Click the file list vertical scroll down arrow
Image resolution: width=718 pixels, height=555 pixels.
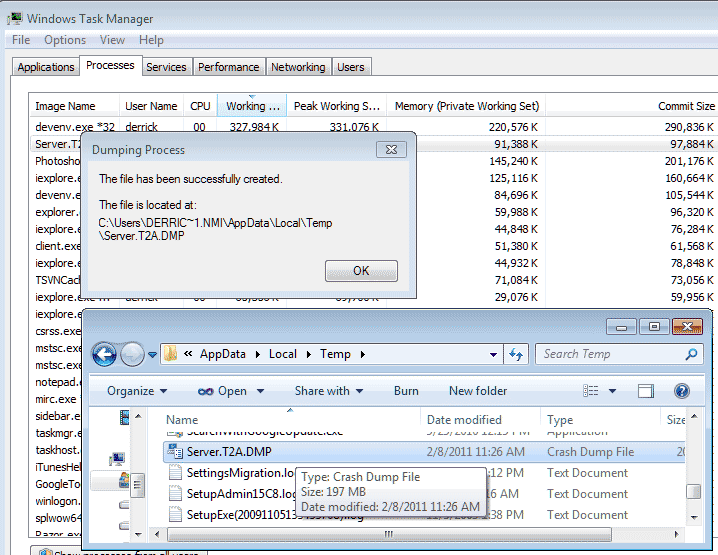(x=694, y=517)
